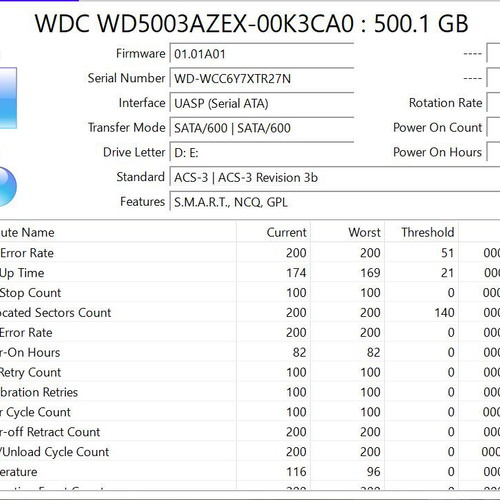Click threshold value 21 in Up Time row

(x=448, y=273)
